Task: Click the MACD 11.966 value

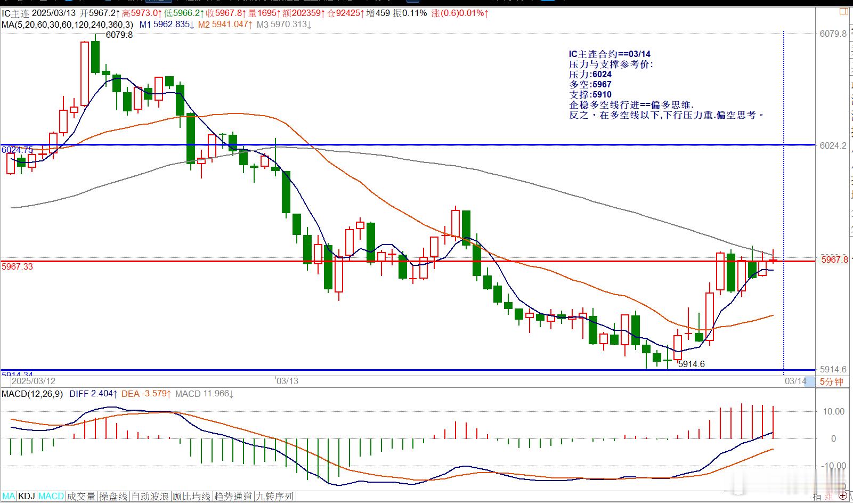Action: click(205, 394)
